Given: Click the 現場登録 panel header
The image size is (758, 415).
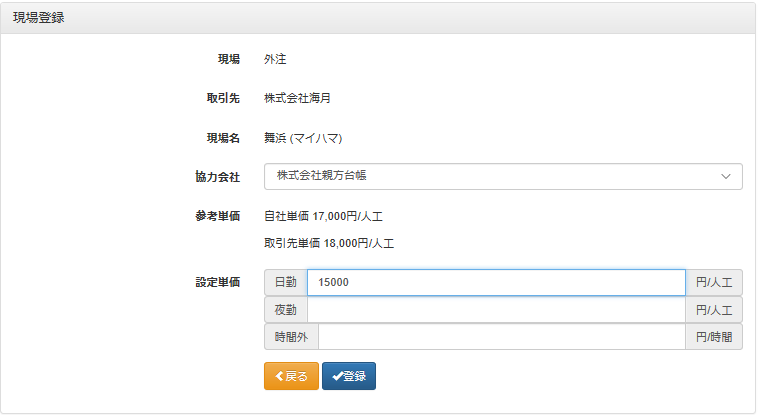Looking at the screenshot, I should point(40,18).
